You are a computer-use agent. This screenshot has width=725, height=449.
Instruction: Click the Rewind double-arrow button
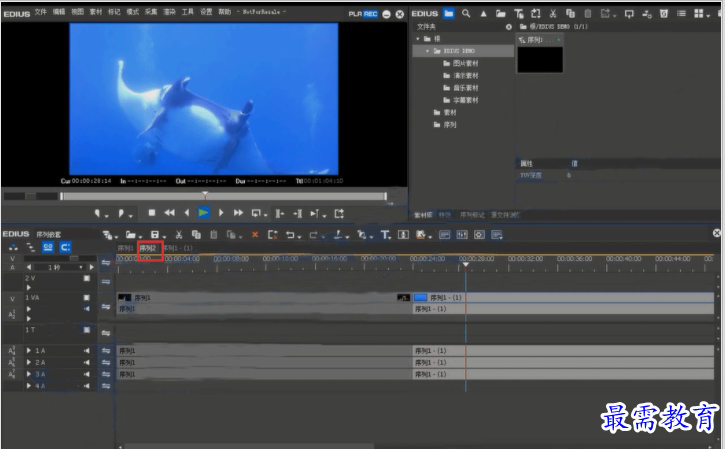pyautogui.click(x=169, y=213)
